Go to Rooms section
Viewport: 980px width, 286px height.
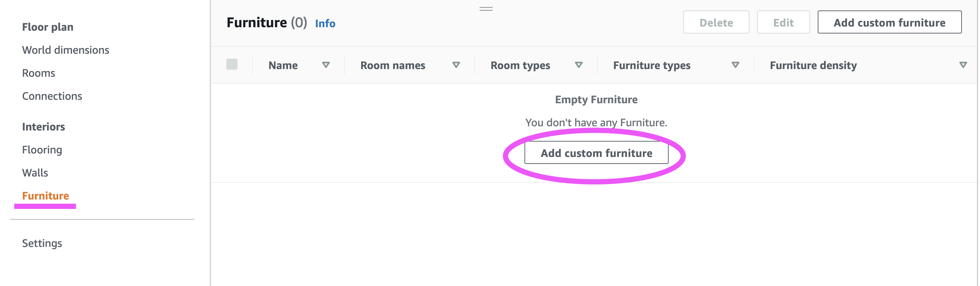(38, 73)
